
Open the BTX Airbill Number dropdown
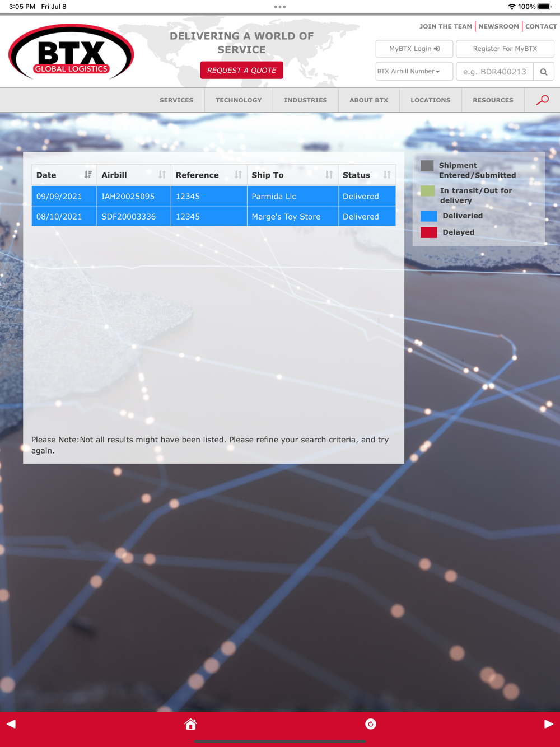414,72
